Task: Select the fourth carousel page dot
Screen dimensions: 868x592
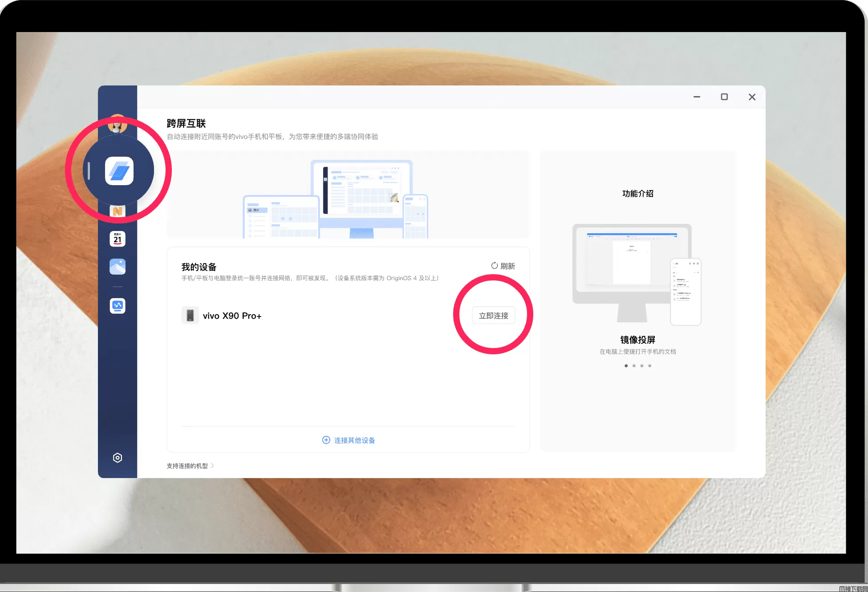Action: pyautogui.click(x=650, y=366)
